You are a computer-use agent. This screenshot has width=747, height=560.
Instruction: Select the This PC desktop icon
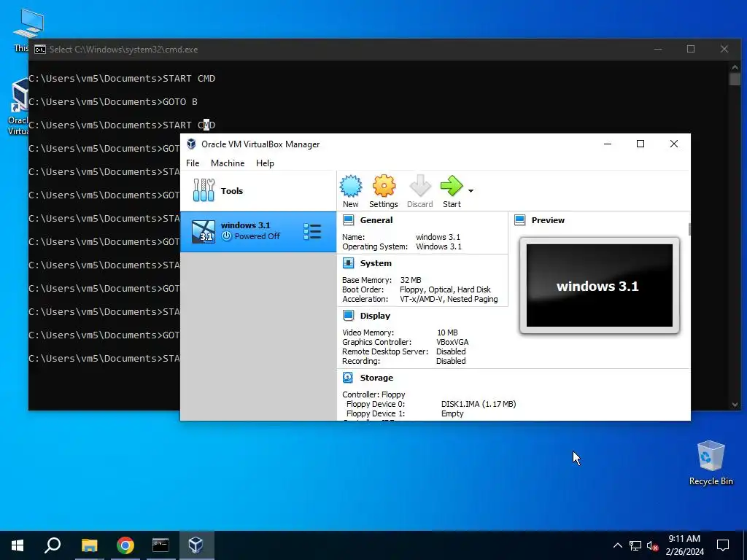(27, 29)
